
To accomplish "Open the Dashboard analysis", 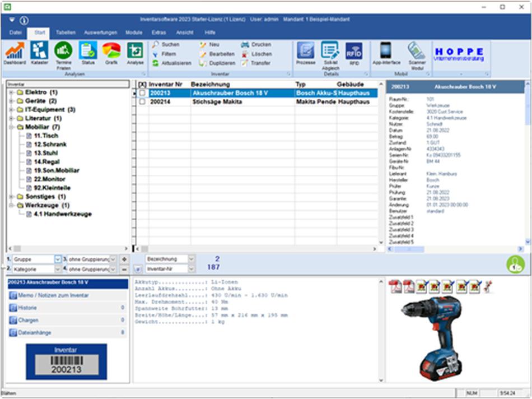I will 15,53.
